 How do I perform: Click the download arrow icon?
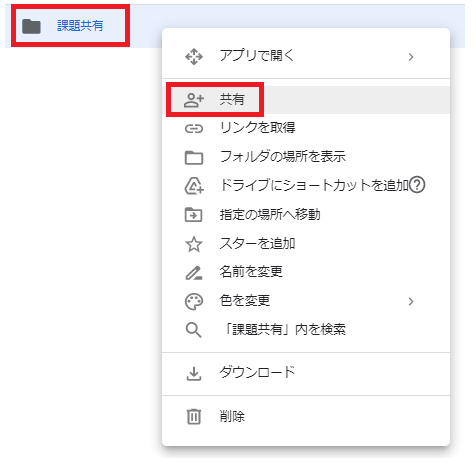coord(194,374)
